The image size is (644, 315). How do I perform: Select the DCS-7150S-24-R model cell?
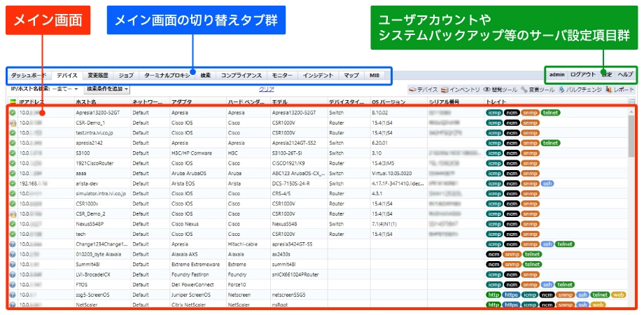299,183
